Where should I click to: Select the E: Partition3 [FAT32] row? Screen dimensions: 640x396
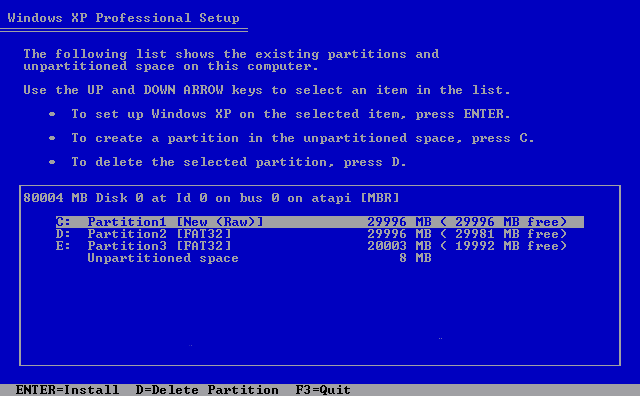311,246
